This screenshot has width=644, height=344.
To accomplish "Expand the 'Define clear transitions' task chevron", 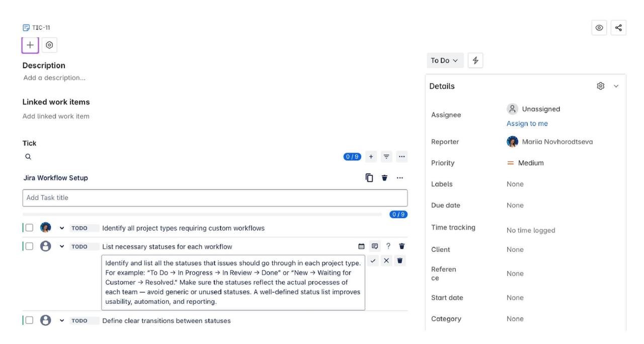I will point(62,321).
